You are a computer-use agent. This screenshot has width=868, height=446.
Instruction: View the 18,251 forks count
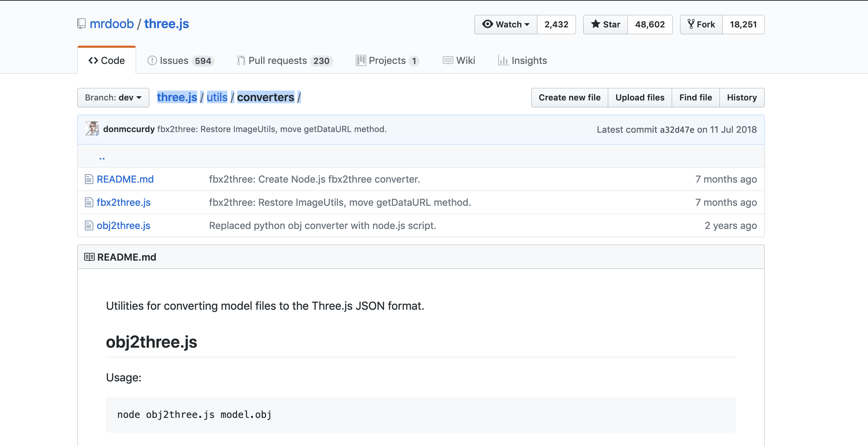click(x=743, y=25)
